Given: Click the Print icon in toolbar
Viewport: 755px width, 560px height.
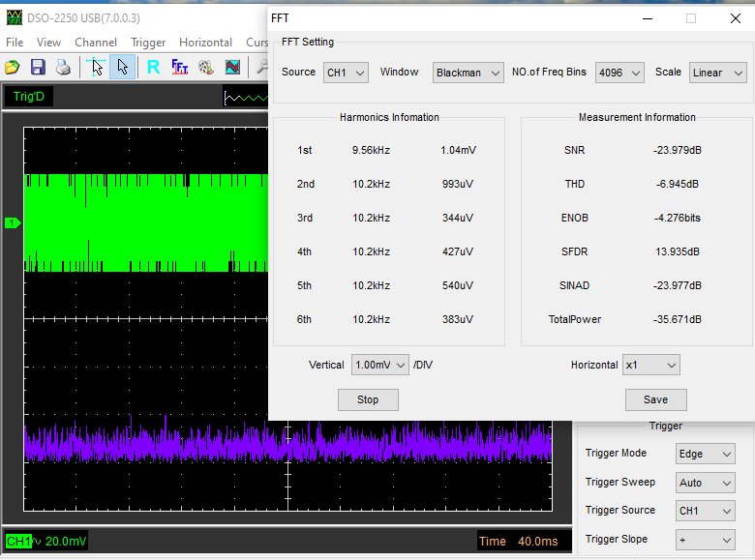Looking at the screenshot, I should (63, 67).
